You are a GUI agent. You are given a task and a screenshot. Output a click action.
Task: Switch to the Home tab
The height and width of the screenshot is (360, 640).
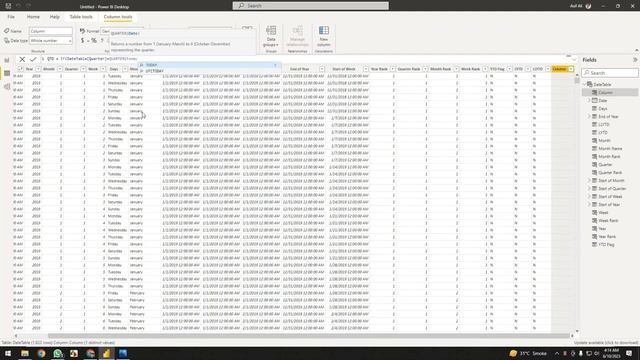point(33,17)
